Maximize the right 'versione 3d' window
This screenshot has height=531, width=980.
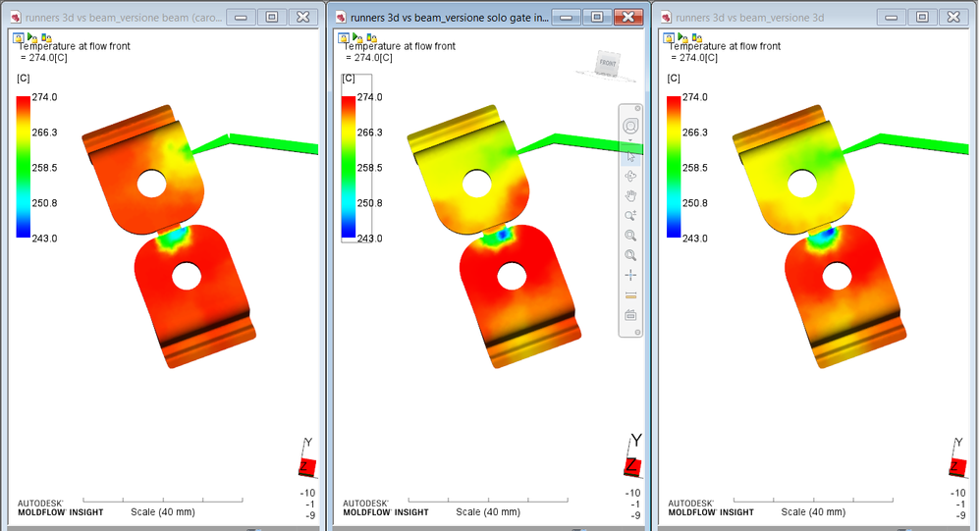(x=922, y=18)
